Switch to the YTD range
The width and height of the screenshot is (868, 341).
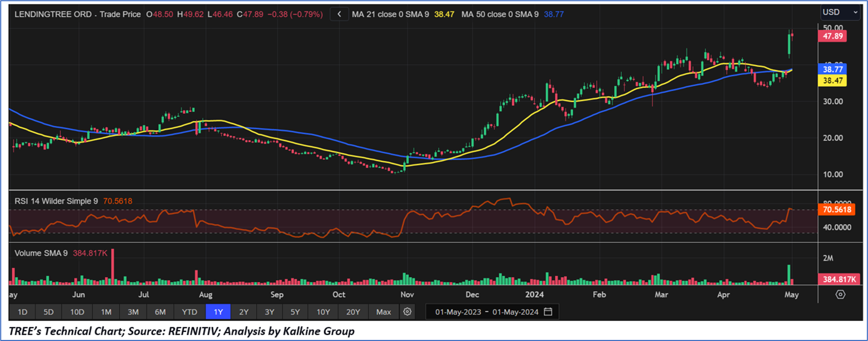189,312
